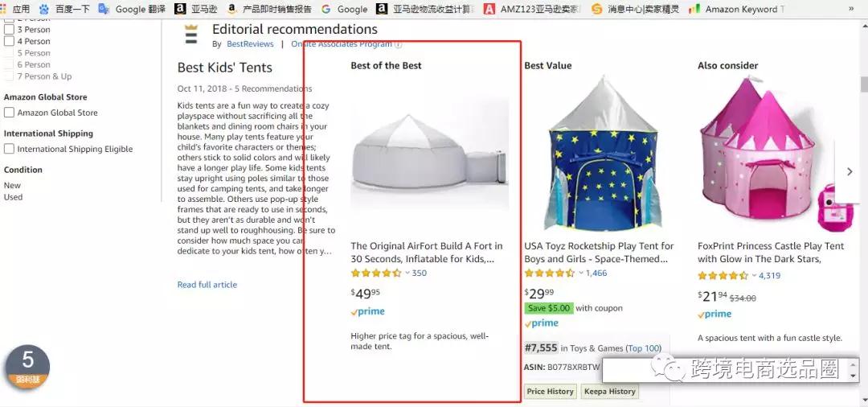Open the 产品即时销售报告 bookmark

pyautogui.click(x=269, y=9)
